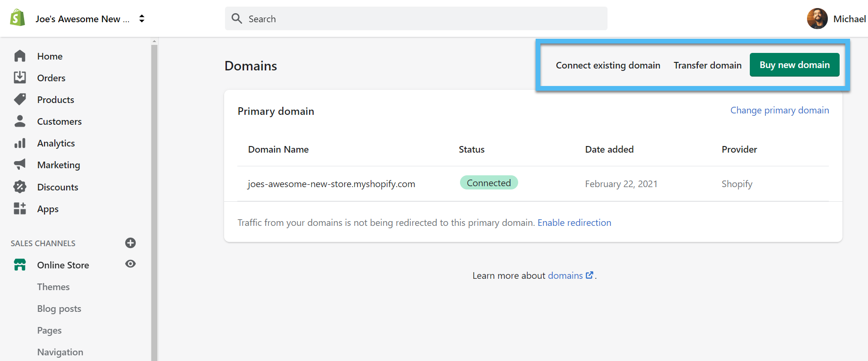Click the Enable redirection link
868x361 pixels.
[574, 223]
